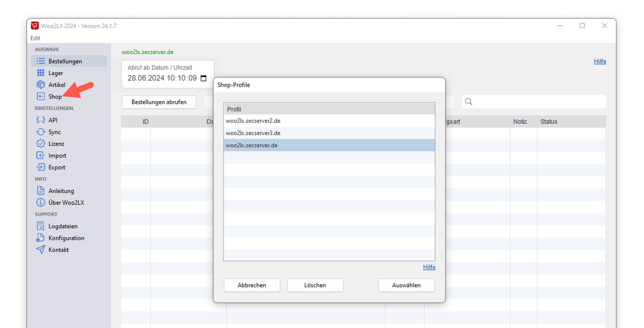Click the Sync circular arrows icon
This screenshot has width=644, height=328.
[40, 132]
